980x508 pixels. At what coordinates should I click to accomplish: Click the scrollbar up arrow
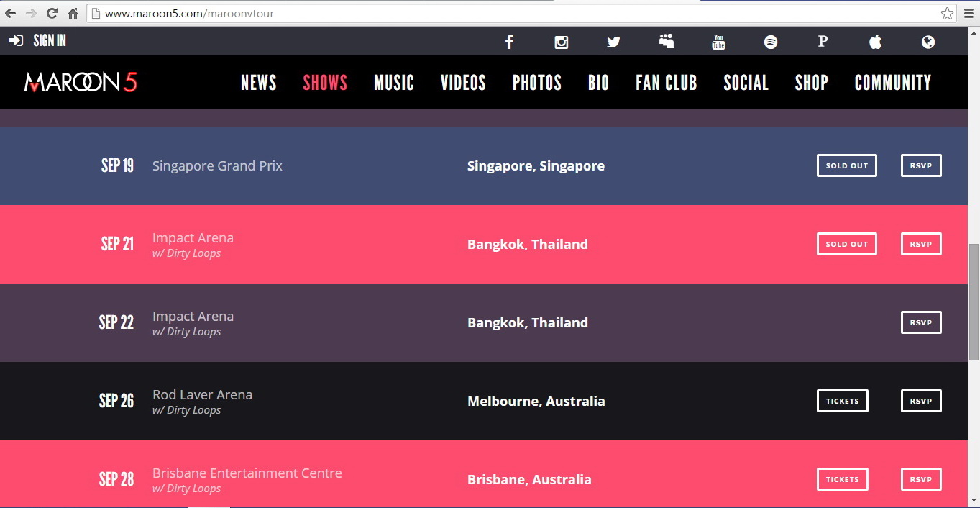pos(974,32)
